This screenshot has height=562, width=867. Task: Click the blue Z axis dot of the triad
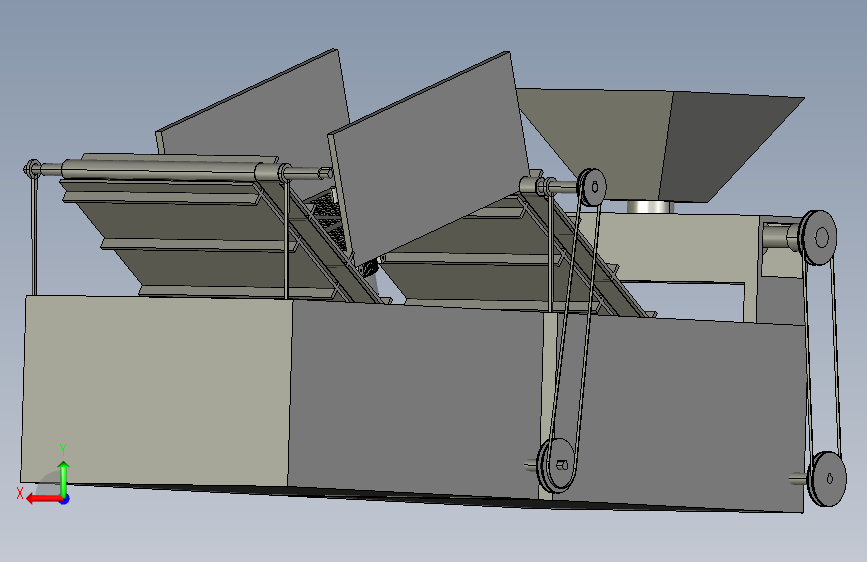(65, 499)
